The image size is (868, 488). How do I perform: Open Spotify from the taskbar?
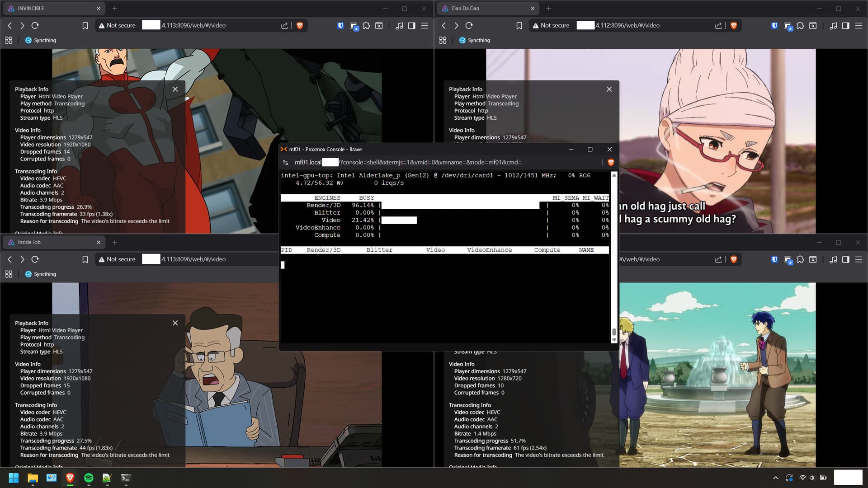[x=89, y=478]
